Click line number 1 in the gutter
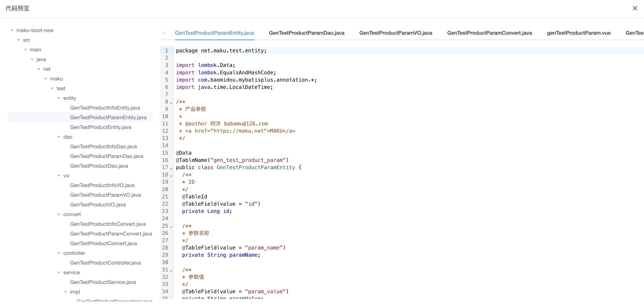 pyautogui.click(x=167, y=51)
